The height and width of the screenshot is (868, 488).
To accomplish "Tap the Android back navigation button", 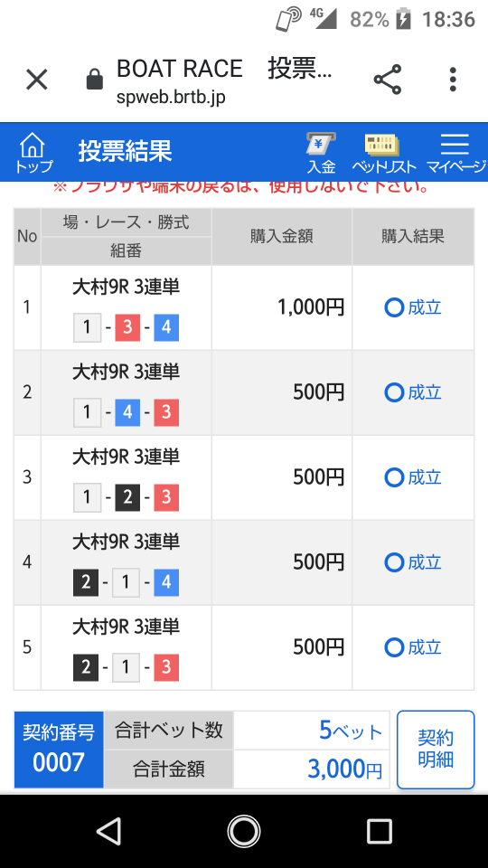I will 108,831.
